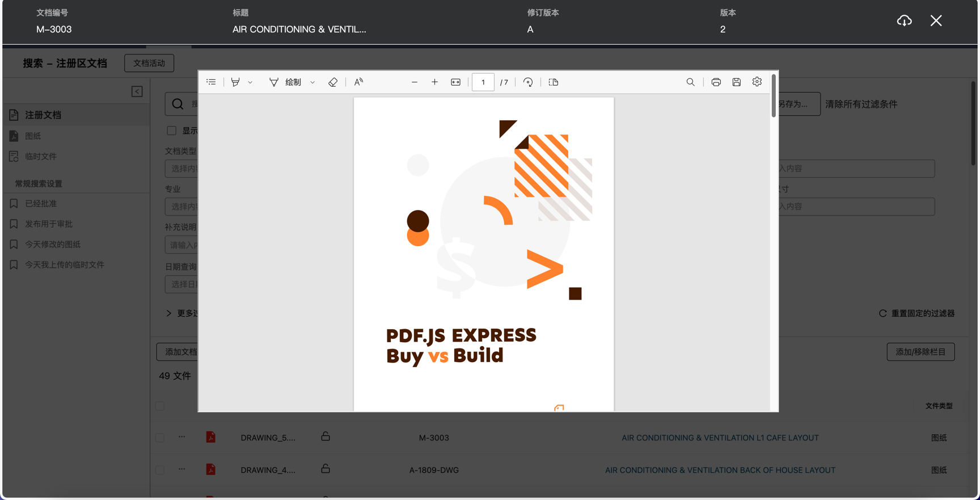
Task: Open PDF viewer settings gear
Action: click(757, 82)
